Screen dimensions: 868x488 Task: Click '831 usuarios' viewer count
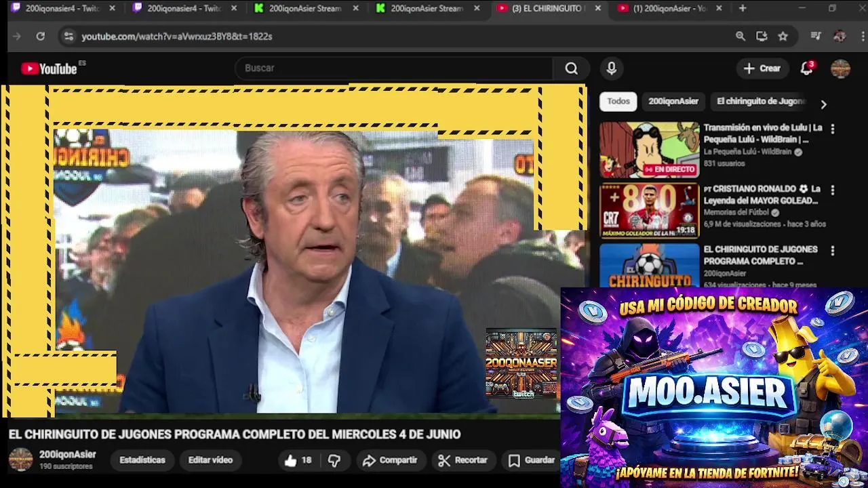(724, 163)
